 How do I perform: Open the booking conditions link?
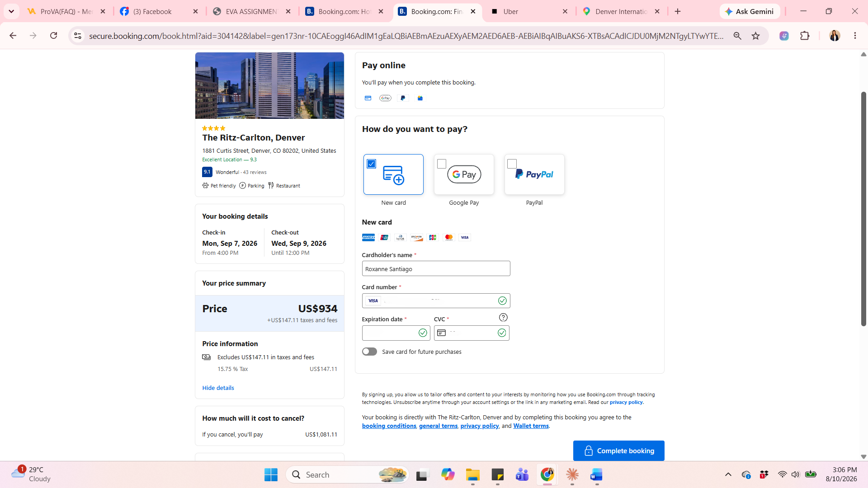[389, 426]
